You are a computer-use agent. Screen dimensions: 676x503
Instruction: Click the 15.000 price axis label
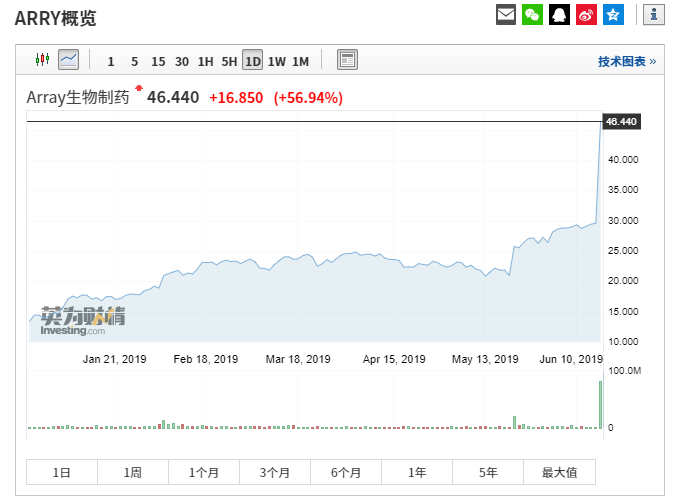point(623,311)
